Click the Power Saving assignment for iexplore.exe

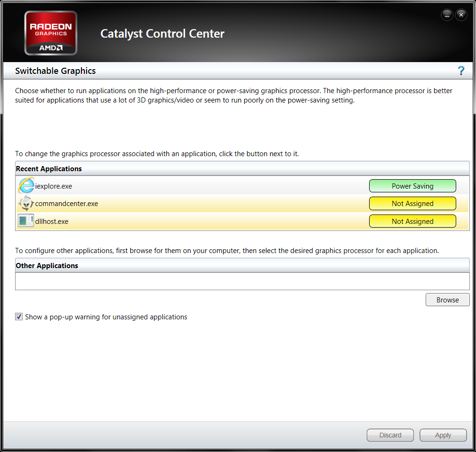(412, 185)
